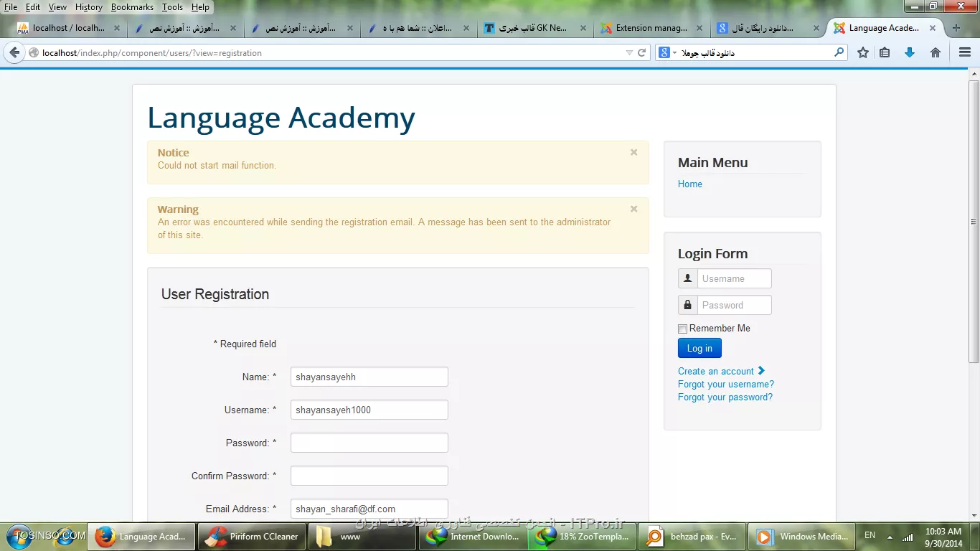
Task: Open the Edit menu
Action: [33, 7]
